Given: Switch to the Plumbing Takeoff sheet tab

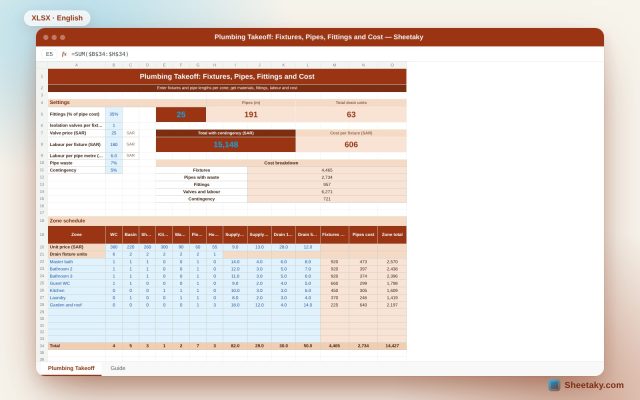Looking at the screenshot, I should pyautogui.click(x=71, y=368).
